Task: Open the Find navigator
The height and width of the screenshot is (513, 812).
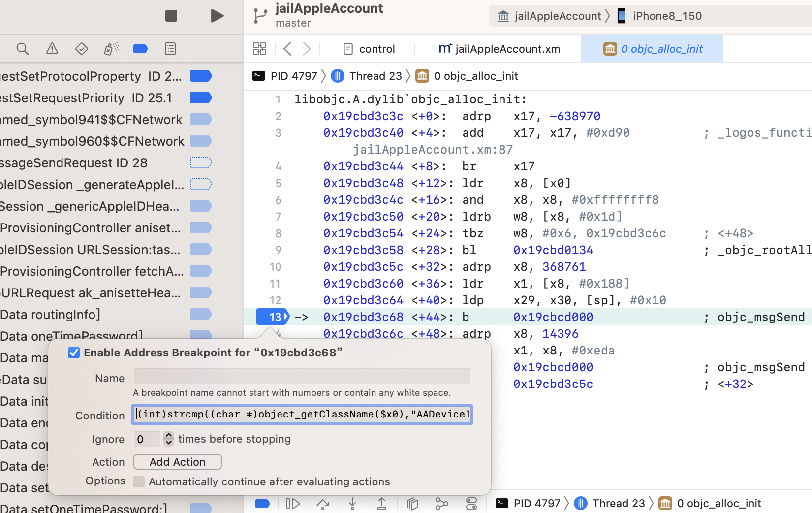Action: 22,49
